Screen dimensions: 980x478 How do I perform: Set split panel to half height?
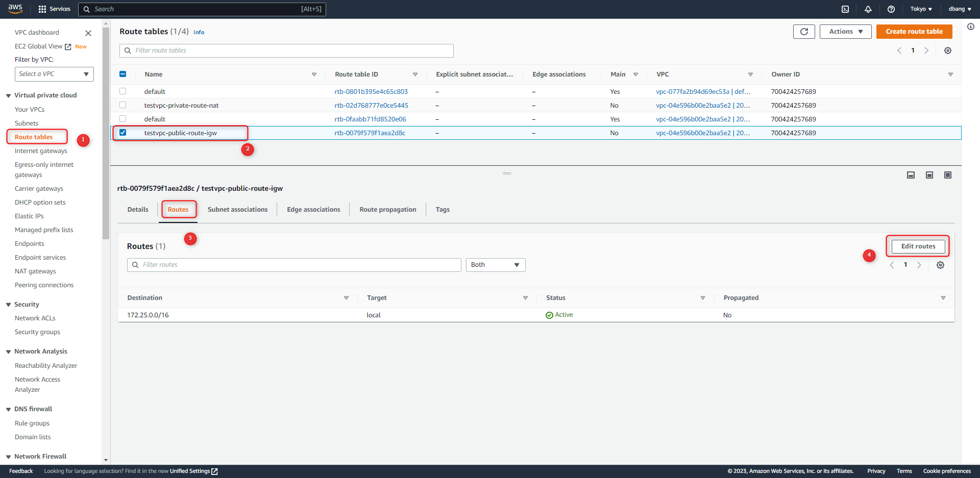click(929, 175)
